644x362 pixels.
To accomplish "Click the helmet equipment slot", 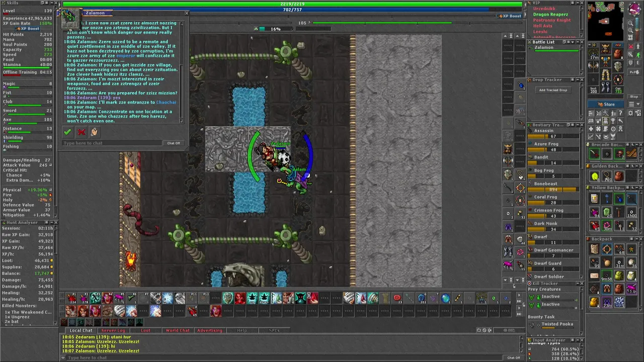I will (x=605, y=48).
